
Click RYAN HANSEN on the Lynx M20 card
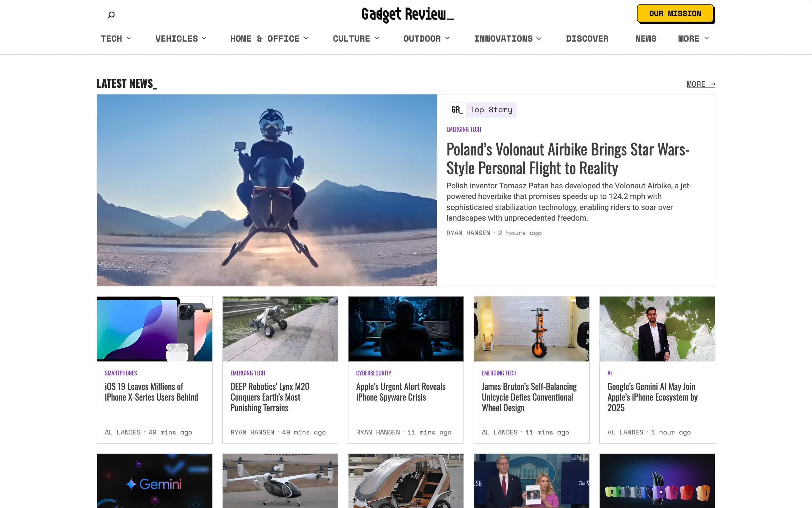pyautogui.click(x=252, y=432)
